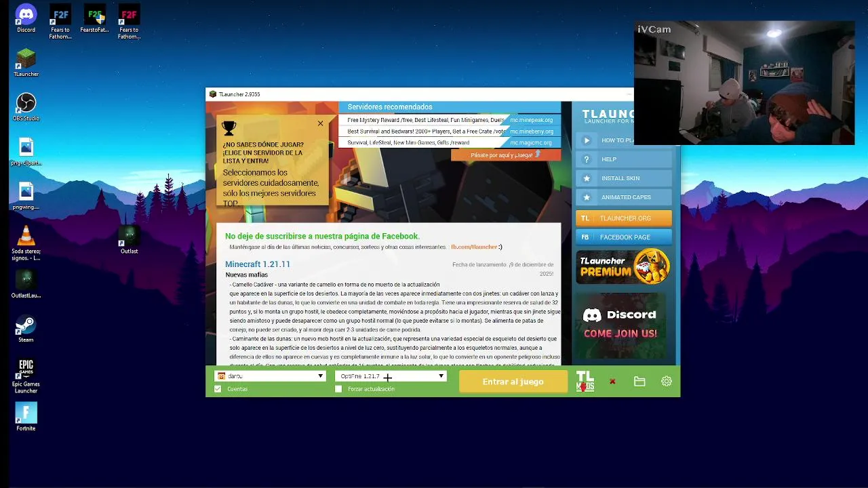Click the Pásate por aquí y juega button

[x=506, y=155]
